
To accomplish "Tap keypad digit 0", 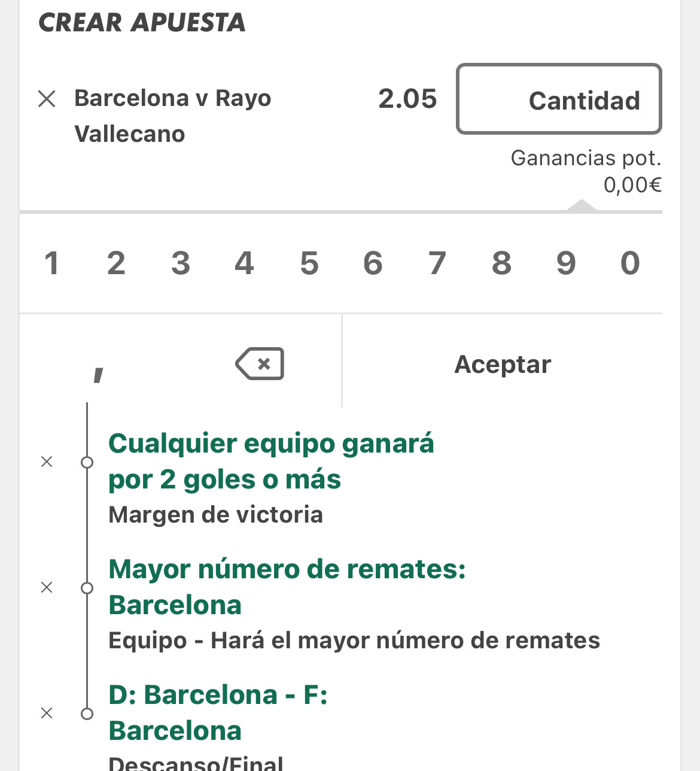I will tap(630, 263).
